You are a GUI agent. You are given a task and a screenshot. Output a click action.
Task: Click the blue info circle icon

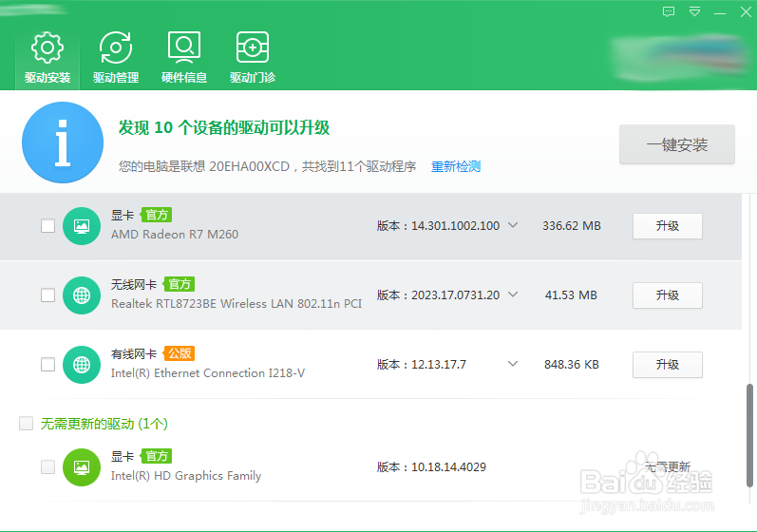click(63, 142)
